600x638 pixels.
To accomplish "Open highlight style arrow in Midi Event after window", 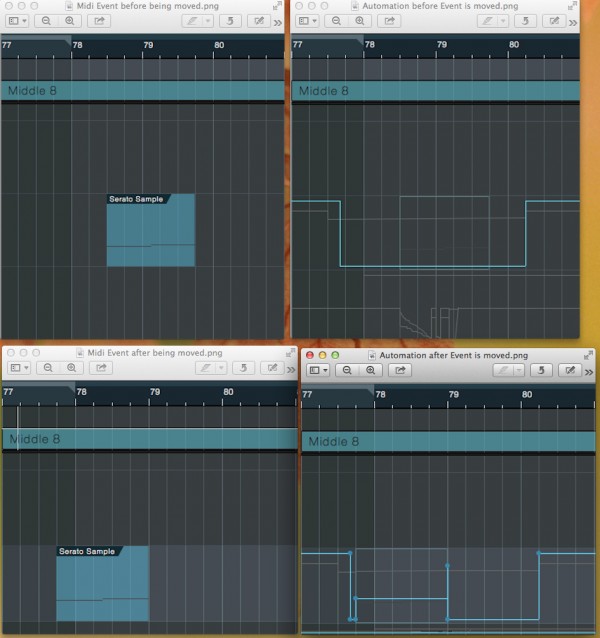I will point(221,368).
